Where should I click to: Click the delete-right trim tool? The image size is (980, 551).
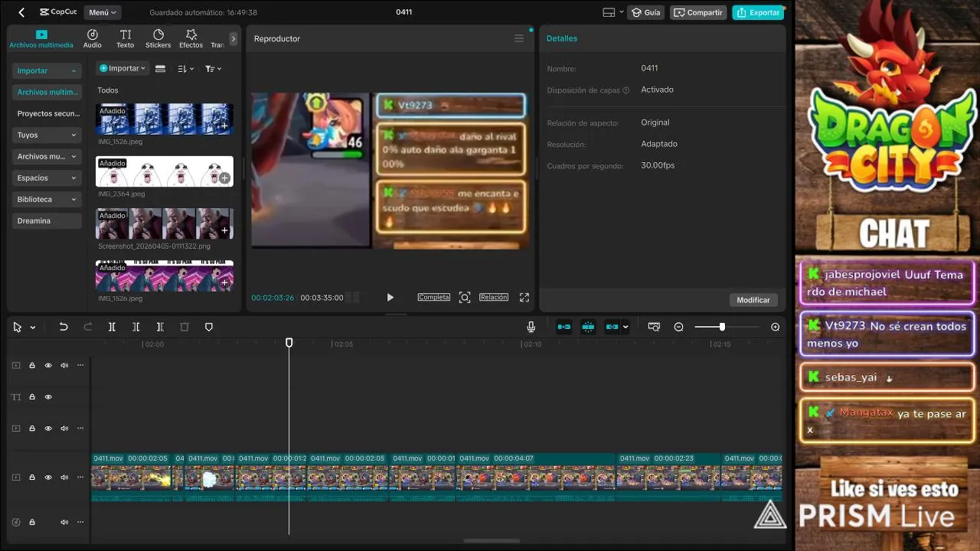[160, 327]
